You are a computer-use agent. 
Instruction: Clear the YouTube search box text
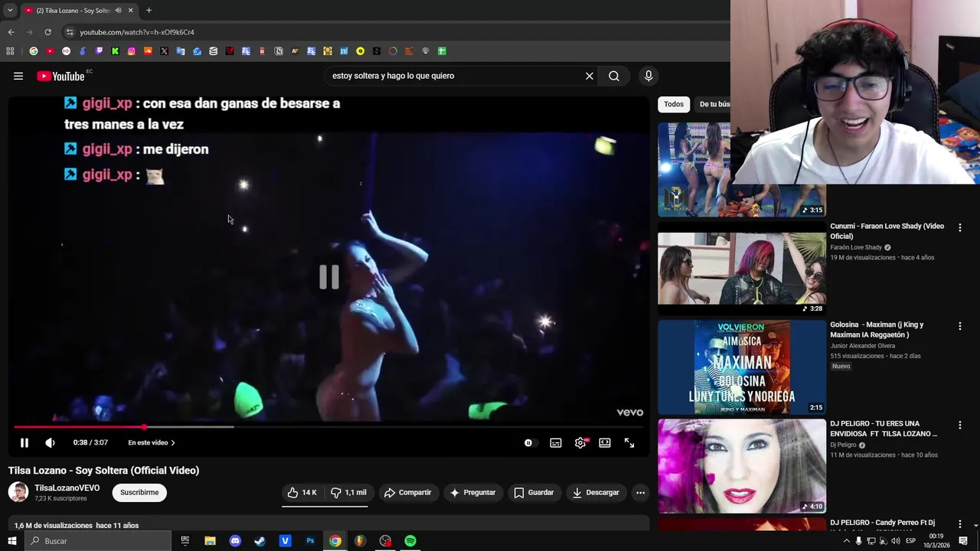pos(590,76)
